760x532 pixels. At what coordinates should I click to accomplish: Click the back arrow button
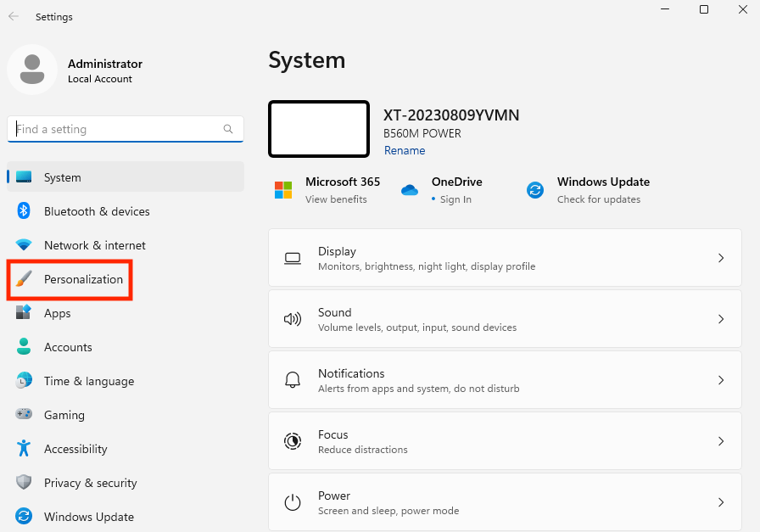13,16
